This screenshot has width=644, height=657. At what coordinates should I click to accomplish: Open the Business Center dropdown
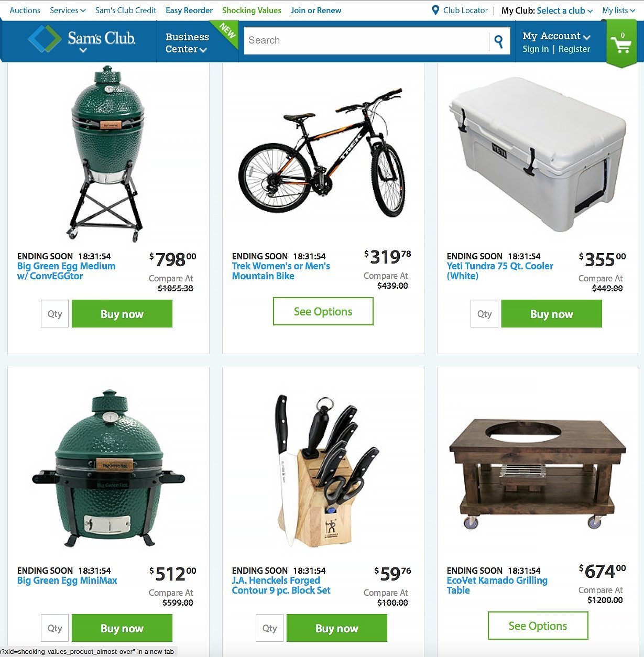(x=187, y=43)
